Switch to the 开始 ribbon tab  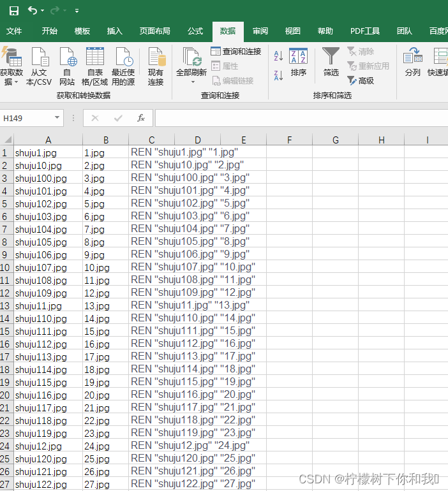tap(50, 31)
